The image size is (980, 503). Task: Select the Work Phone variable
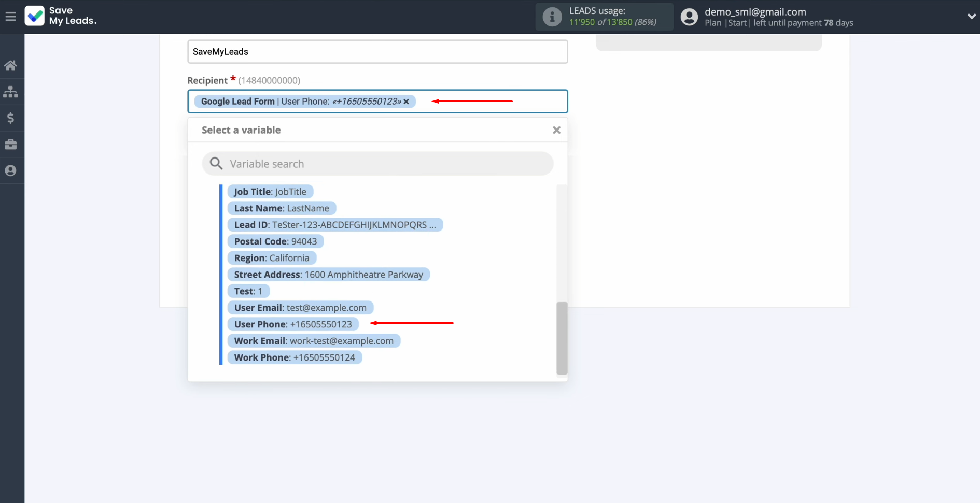pyautogui.click(x=295, y=357)
